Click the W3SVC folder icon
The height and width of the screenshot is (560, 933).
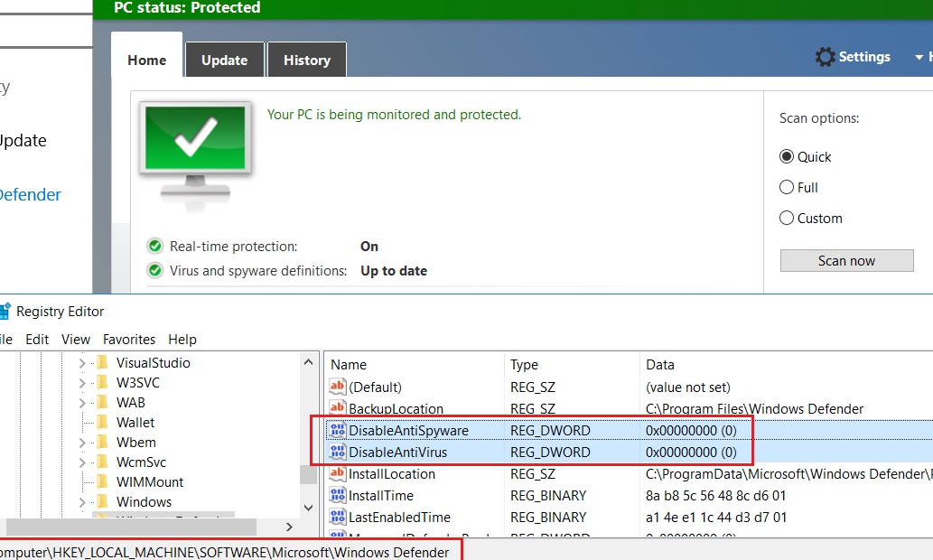point(102,382)
